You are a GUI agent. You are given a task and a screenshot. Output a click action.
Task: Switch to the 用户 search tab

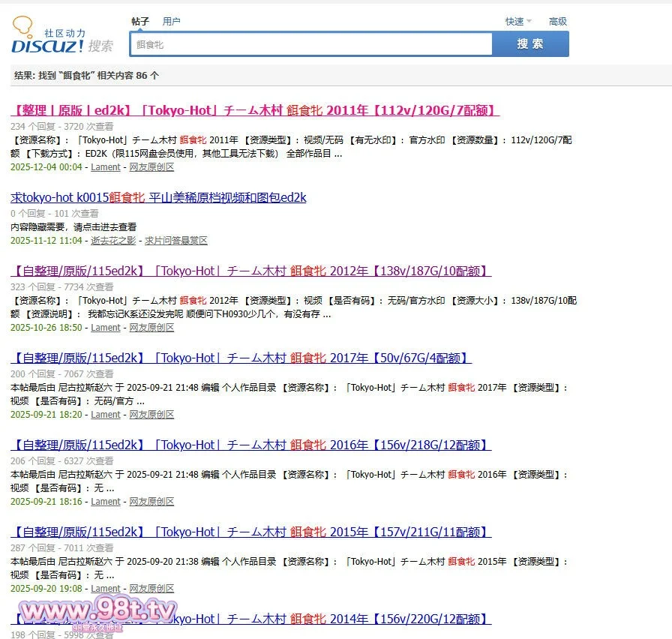[x=172, y=22]
